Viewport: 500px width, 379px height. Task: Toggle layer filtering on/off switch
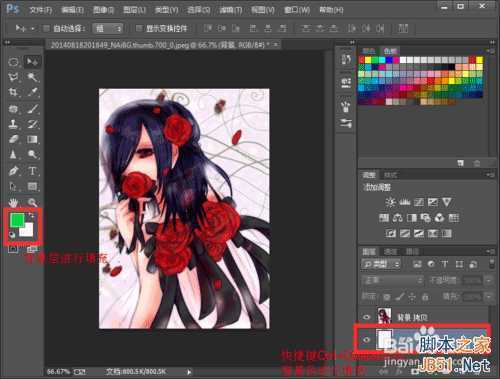click(492, 263)
